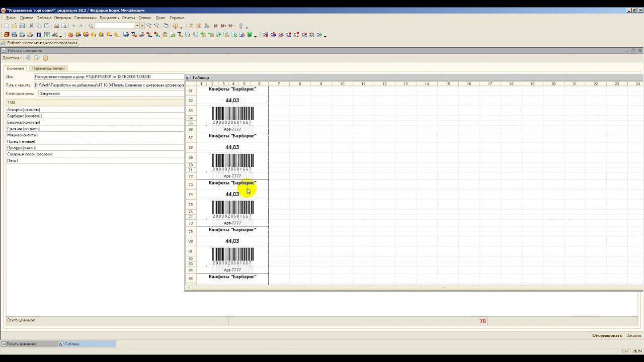Activate the Таблица window tab at bottom
The image size is (644, 362).
click(87, 344)
